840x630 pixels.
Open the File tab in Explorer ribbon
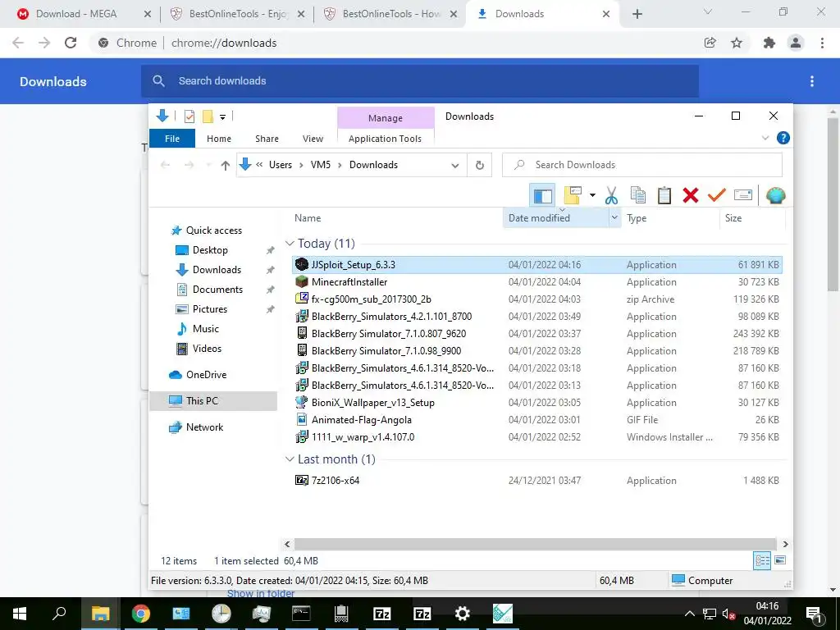tap(172, 138)
